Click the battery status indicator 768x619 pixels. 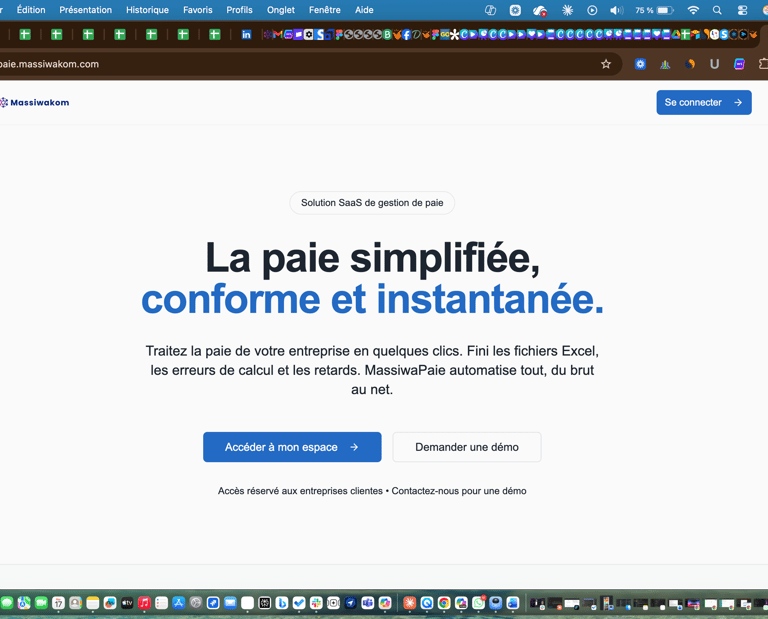pos(654,10)
